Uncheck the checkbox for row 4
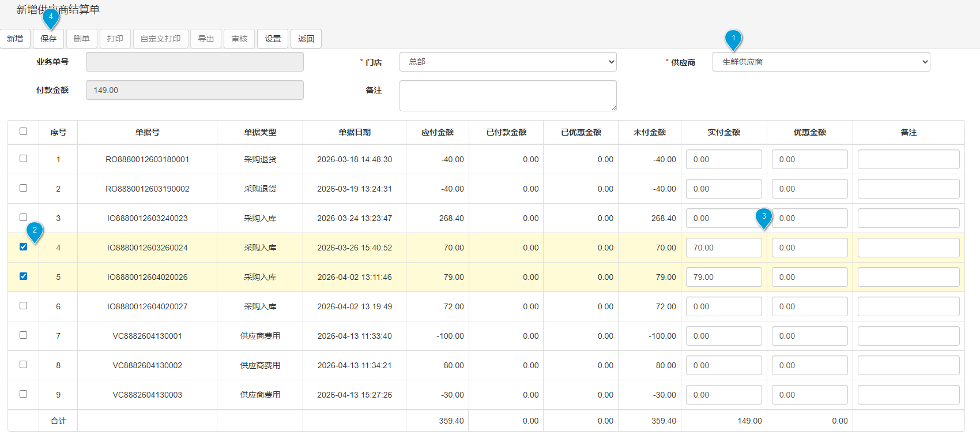Viewport: 980px width, 438px height. click(x=24, y=247)
